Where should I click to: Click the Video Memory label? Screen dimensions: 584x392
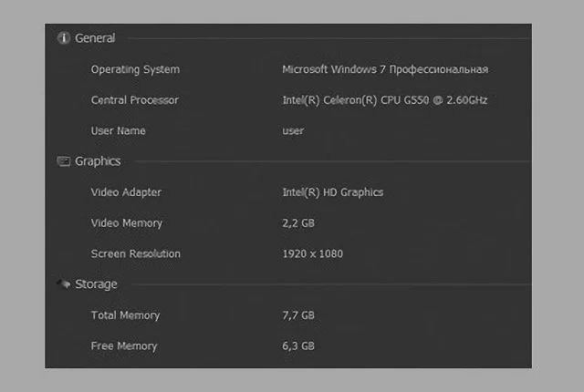[x=127, y=223]
